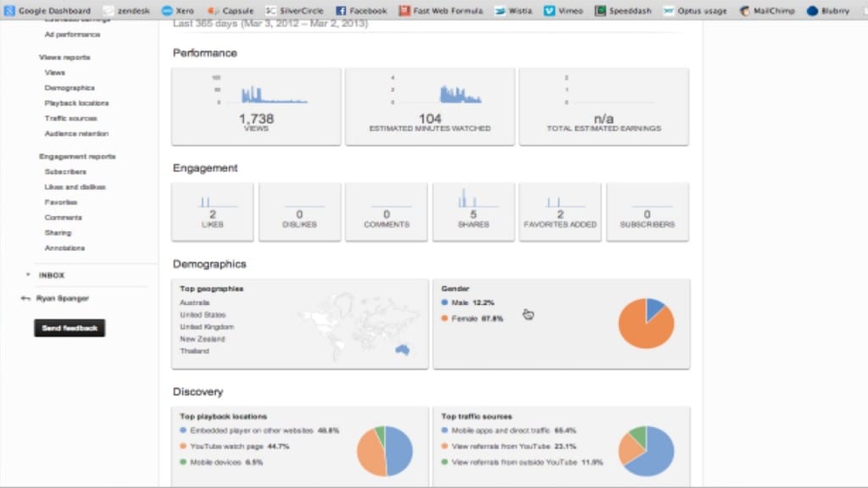Open the Vimeo bookmark
Image resolution: width=868 pixels, height=488 pixels.
tap(564, 10)
